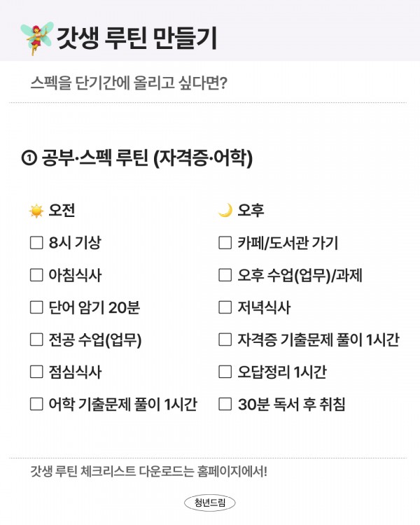This screenshot has width=420, height=525.
Task: Mark 저녁식사 checkbox as done
Action: coord(225,308)
